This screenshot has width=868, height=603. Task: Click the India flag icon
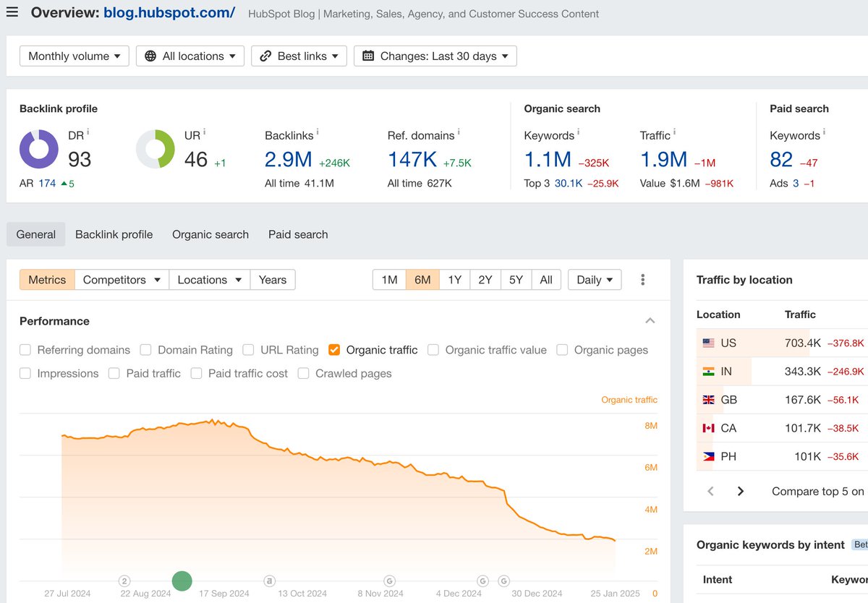coord(708,371)
